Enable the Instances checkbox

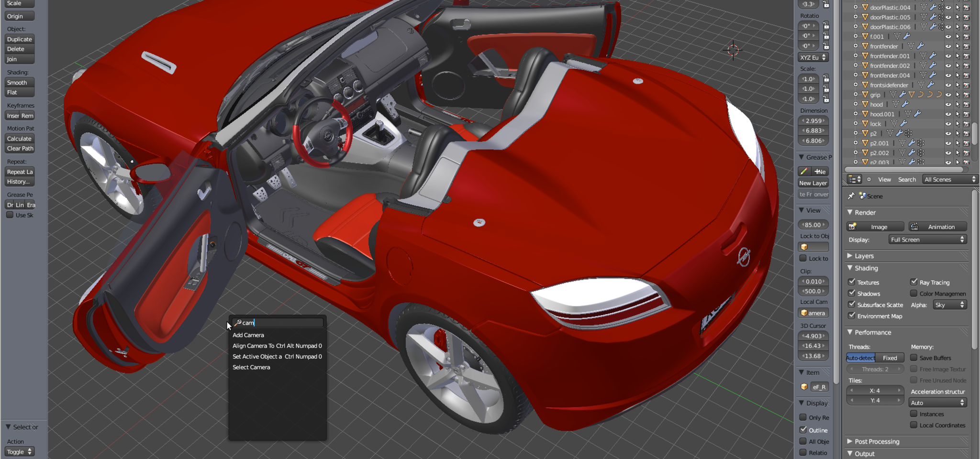click(x=914, y=414)
